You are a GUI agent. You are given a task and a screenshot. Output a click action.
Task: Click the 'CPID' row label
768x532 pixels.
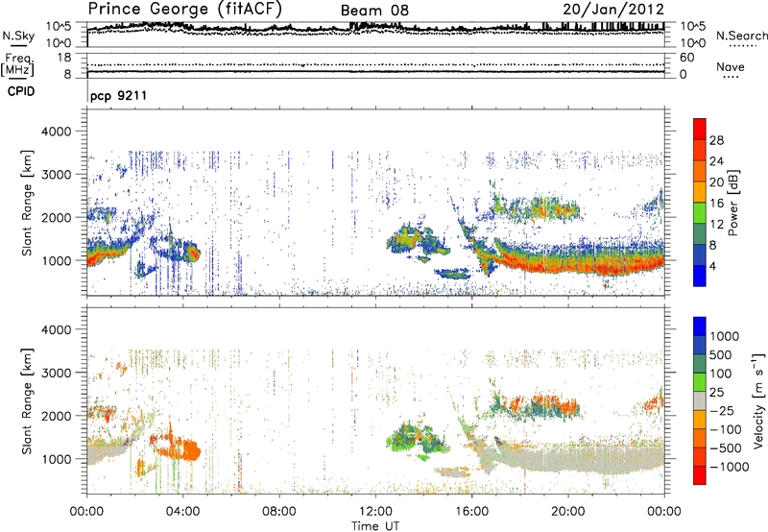[x=21, y=91]
